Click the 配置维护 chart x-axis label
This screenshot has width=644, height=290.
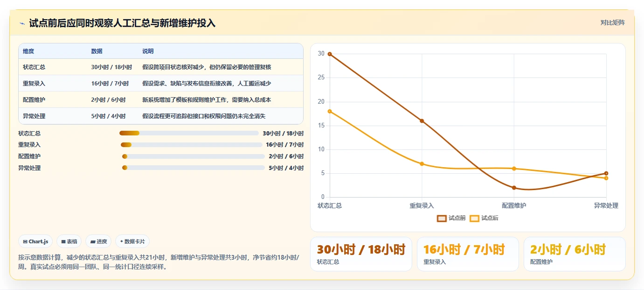[x=514, y=205]
